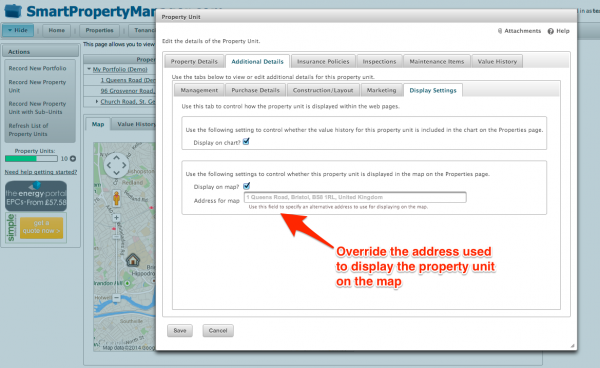
Task: Open 1 Queens Road property link
Action: tap(128, 80)
